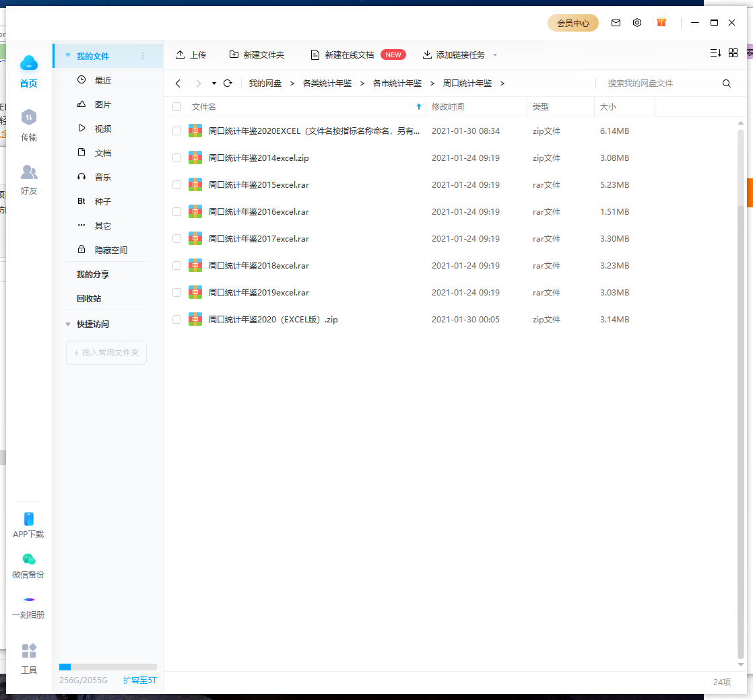Click the 会员中心 button
753x700 pixels.
(x=572, y=23)
